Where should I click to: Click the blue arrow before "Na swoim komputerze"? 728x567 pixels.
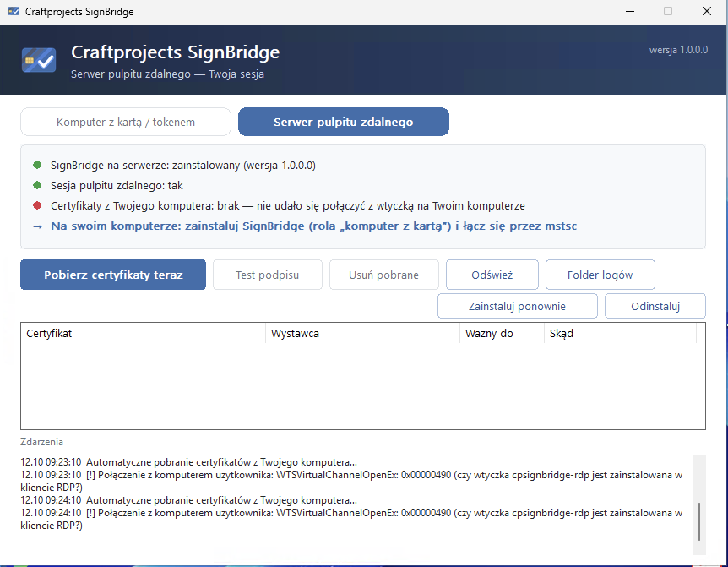[38, 226]
